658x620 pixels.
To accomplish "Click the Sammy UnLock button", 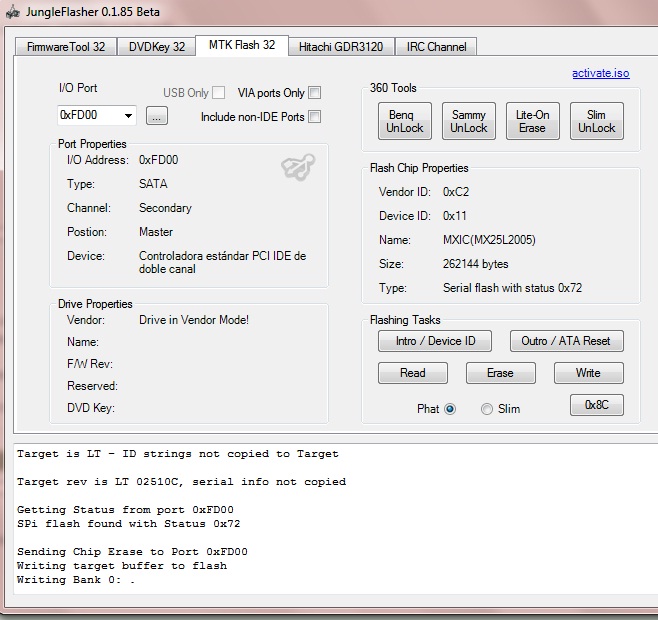I will pos(468,122).
